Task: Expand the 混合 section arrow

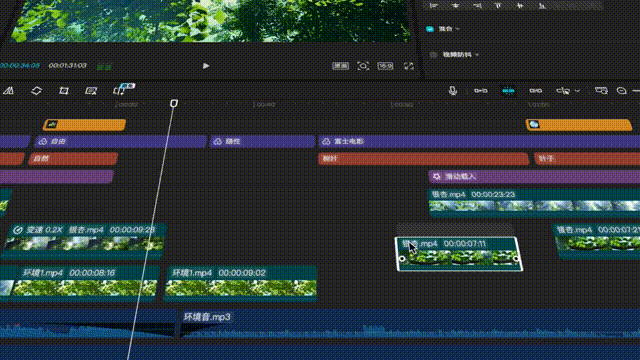Action: (x=458, y=29)
